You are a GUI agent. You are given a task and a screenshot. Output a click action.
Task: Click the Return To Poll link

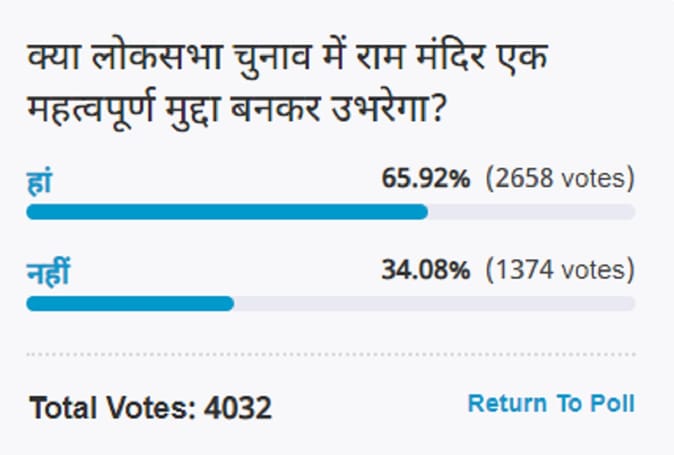(551, 404)
